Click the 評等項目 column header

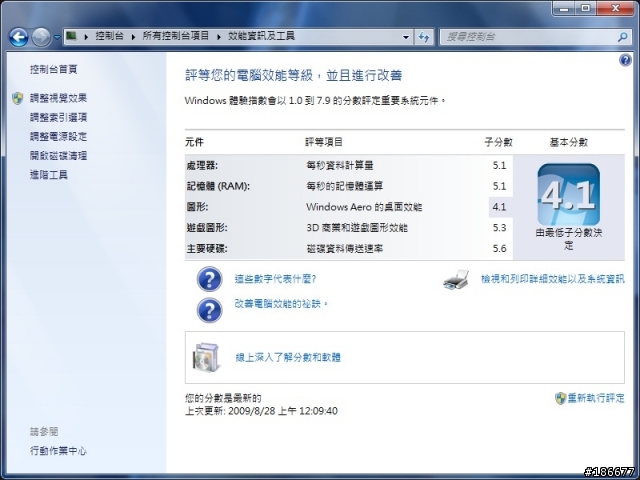pyautogui.click(x=324, y=142)
